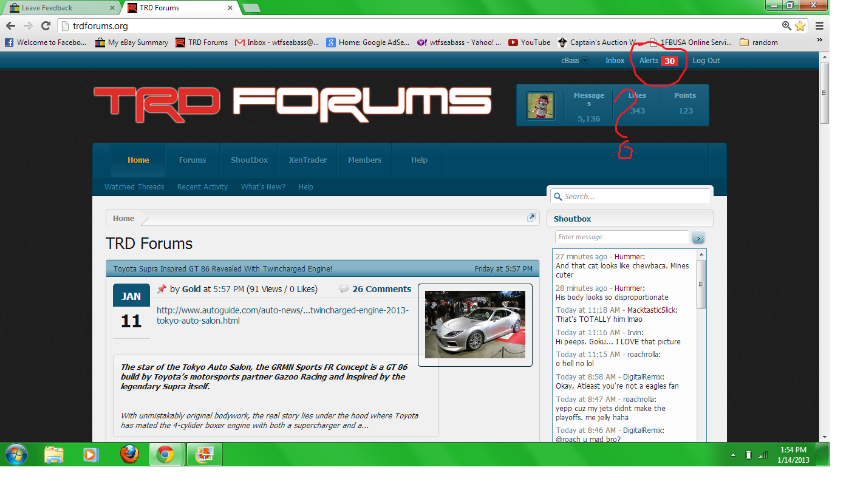The height and width of the screenshot is (504, 866).
Task: Open the Facebook bookmark
Action: pos(46,43)
